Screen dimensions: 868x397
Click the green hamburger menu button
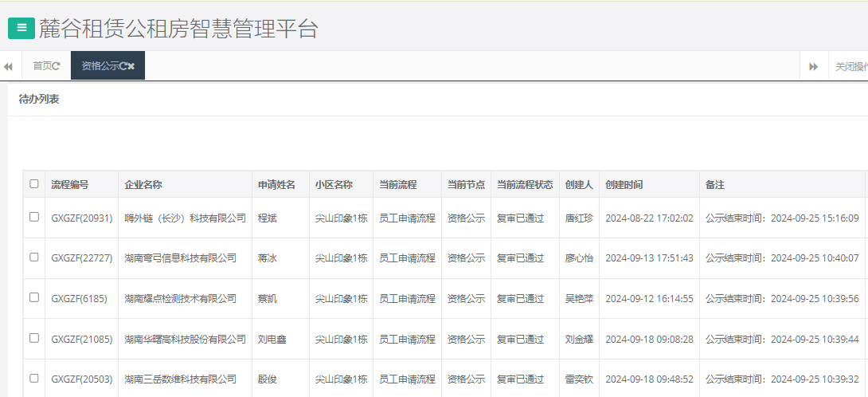[22, 28]
